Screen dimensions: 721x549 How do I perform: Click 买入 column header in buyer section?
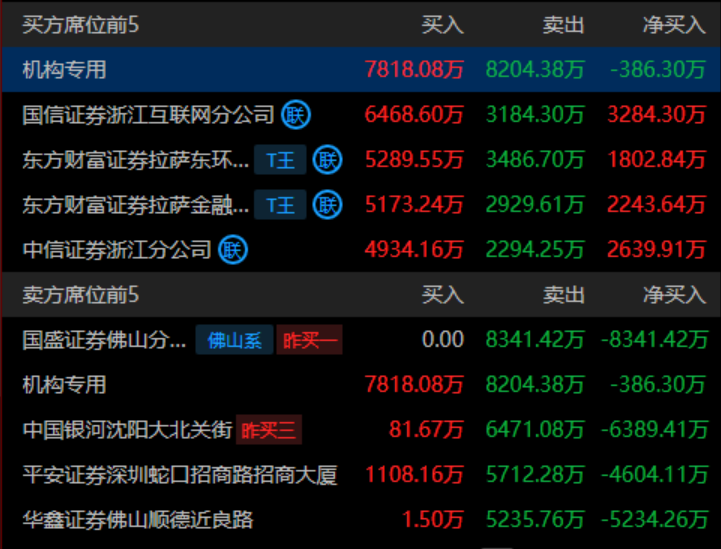tap(443, 25)
